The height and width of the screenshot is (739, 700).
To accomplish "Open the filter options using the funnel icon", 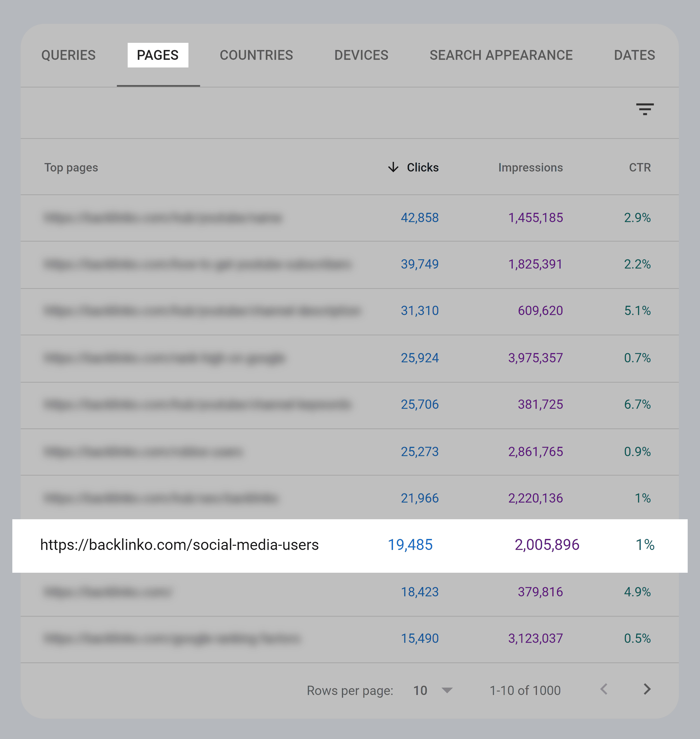I will click(645, 110).
